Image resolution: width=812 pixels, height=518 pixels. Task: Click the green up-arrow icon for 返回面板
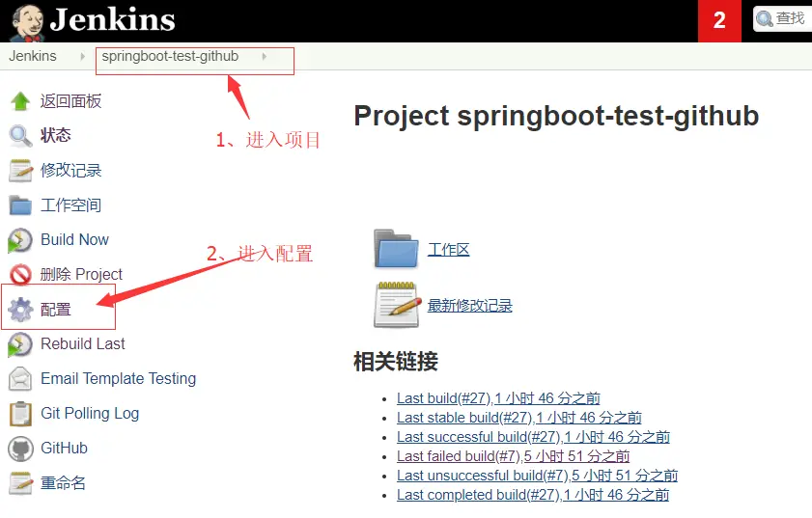20,101
